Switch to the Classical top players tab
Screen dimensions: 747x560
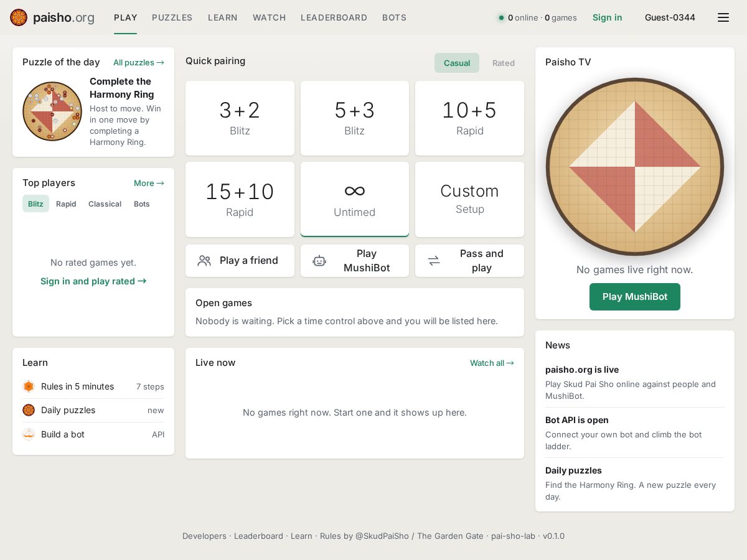[x=105, y=204]
